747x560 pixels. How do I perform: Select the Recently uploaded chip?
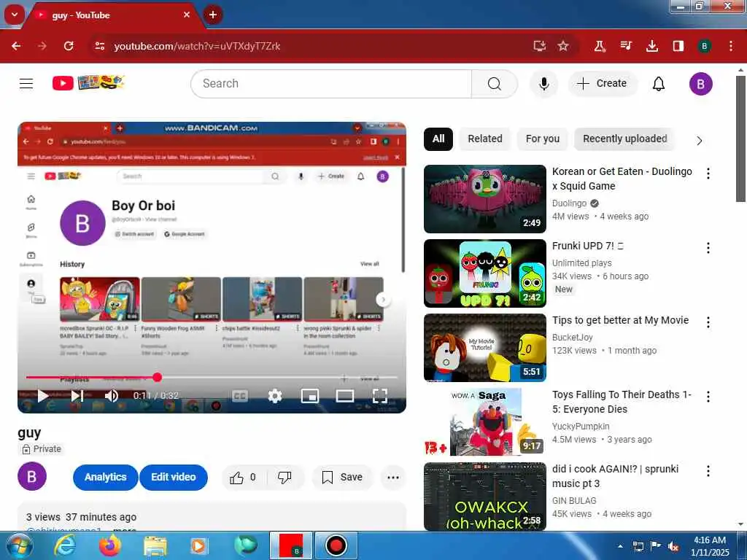tap(624, 139)
